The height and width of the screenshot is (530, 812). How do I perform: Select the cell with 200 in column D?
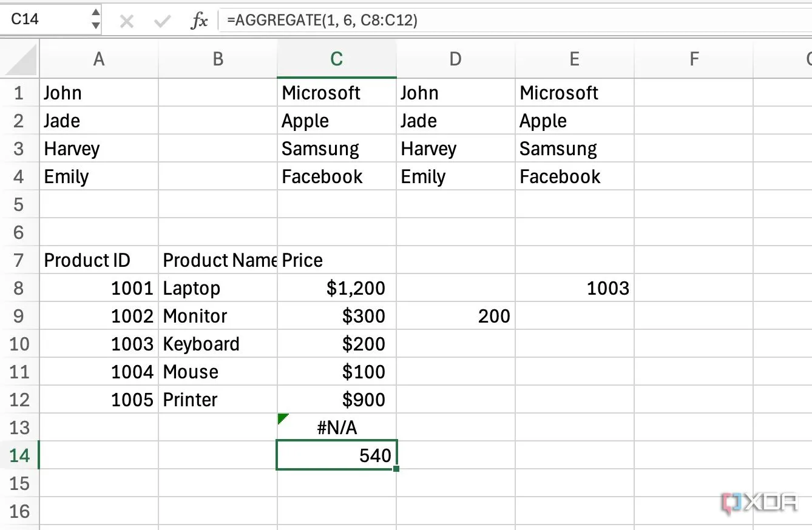point(455,316)
